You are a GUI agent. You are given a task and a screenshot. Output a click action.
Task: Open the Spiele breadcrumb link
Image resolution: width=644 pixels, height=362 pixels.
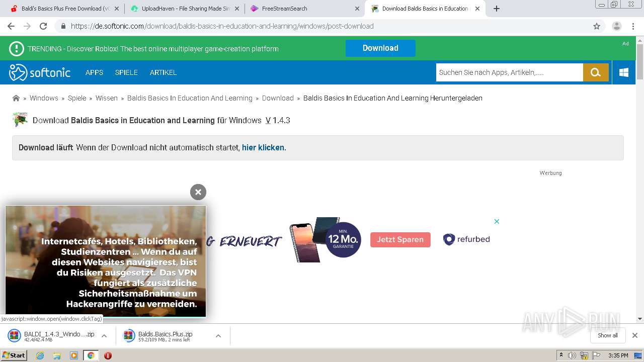(77, 98)
